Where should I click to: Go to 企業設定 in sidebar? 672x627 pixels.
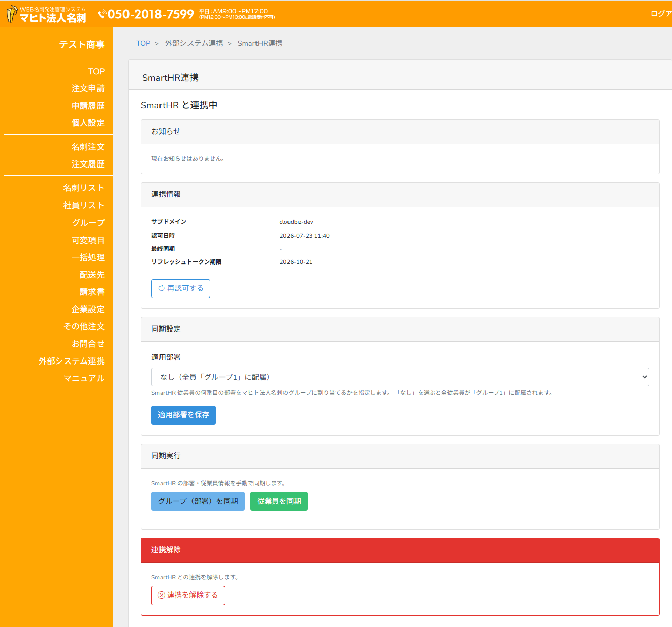[x=88, y=309]
